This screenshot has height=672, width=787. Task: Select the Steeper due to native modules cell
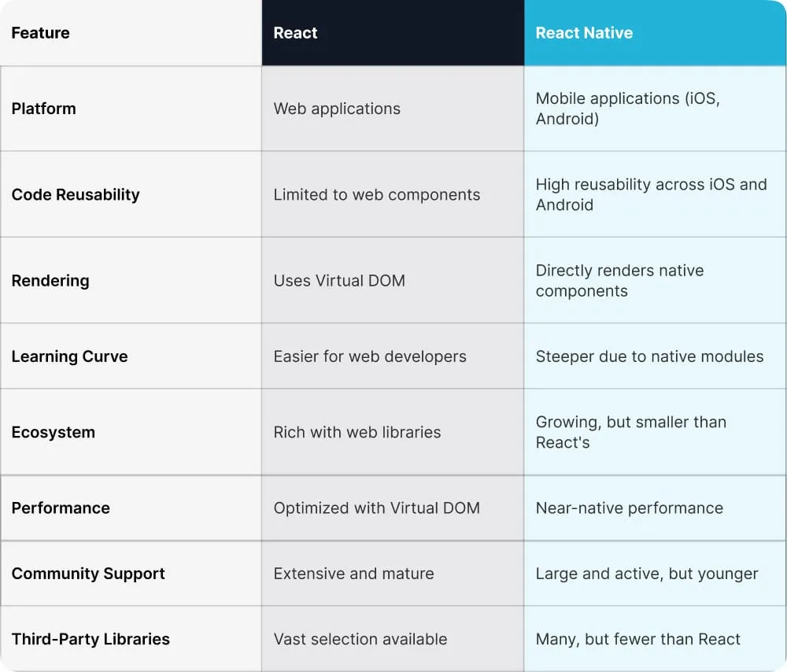[x=649, y=356]
